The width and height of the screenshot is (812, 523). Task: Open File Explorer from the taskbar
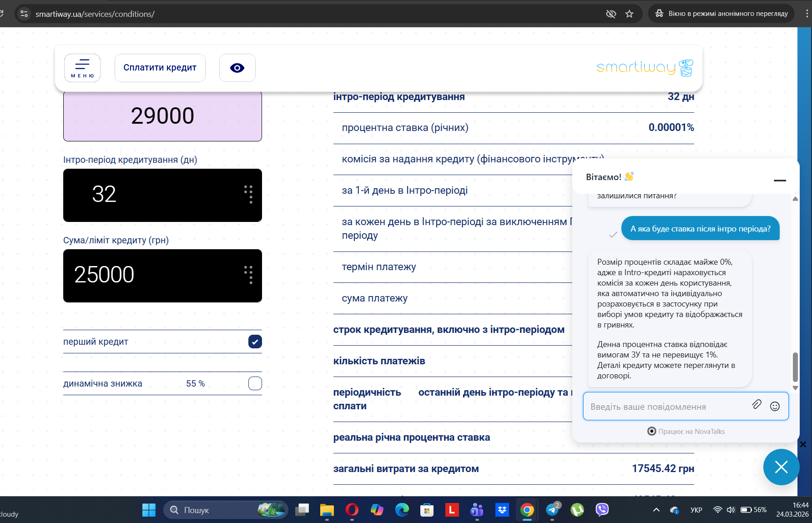pyautogui.click(x=327, y=510)
